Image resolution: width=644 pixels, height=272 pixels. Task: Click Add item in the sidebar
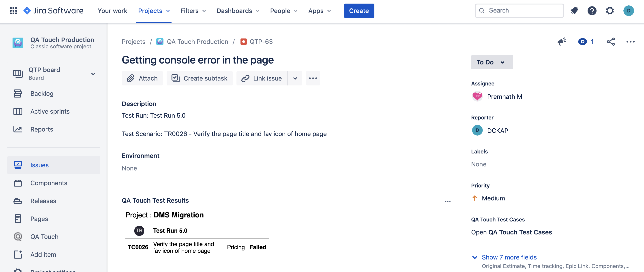pyautogui.click(x=54, y=255)
